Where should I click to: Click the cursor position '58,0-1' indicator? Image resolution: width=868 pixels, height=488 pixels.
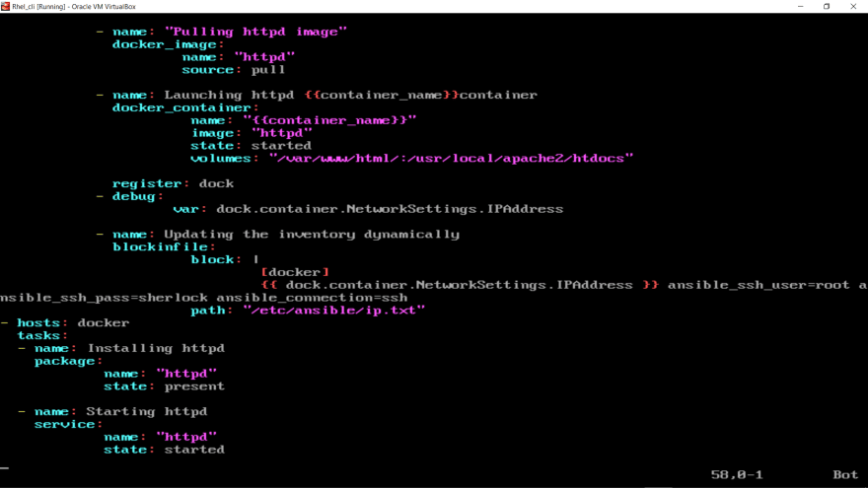click(737, 475)
